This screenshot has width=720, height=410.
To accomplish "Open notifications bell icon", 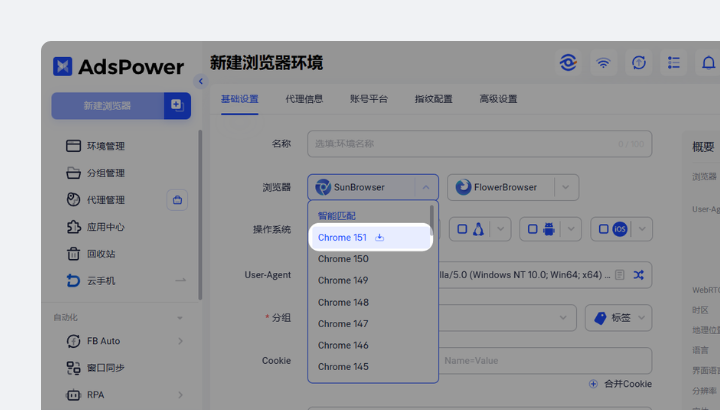I will point(709,62).
